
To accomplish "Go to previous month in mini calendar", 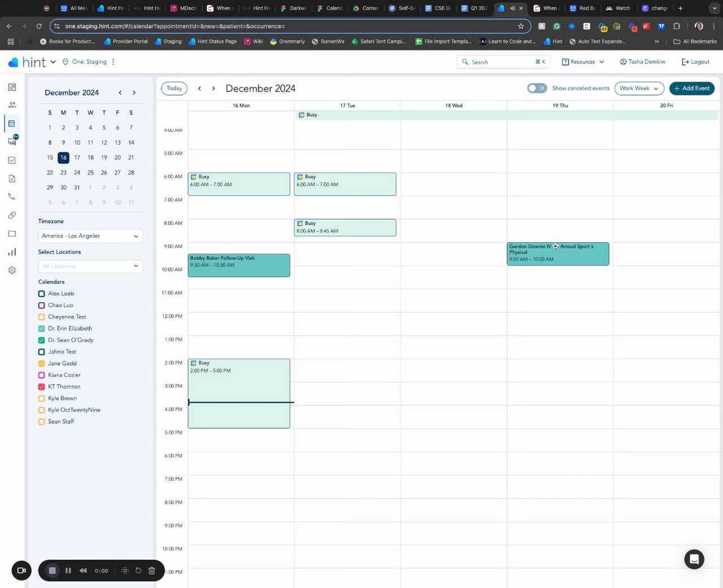I will (120, 93).
